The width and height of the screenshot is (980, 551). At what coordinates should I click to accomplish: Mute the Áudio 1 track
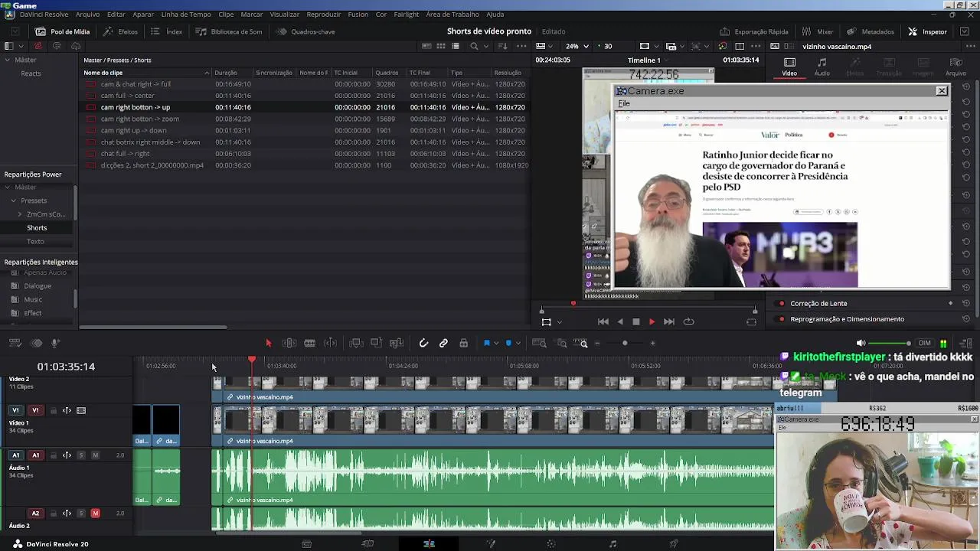95,455
